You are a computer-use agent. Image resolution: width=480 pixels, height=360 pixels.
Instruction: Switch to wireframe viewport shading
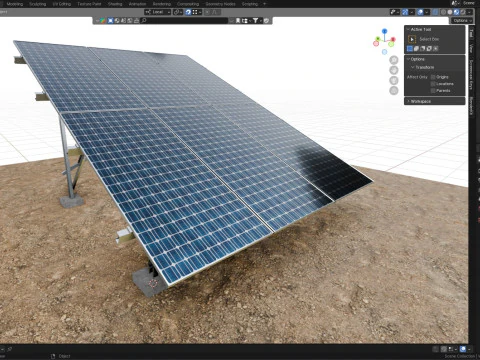pos(443,12)
